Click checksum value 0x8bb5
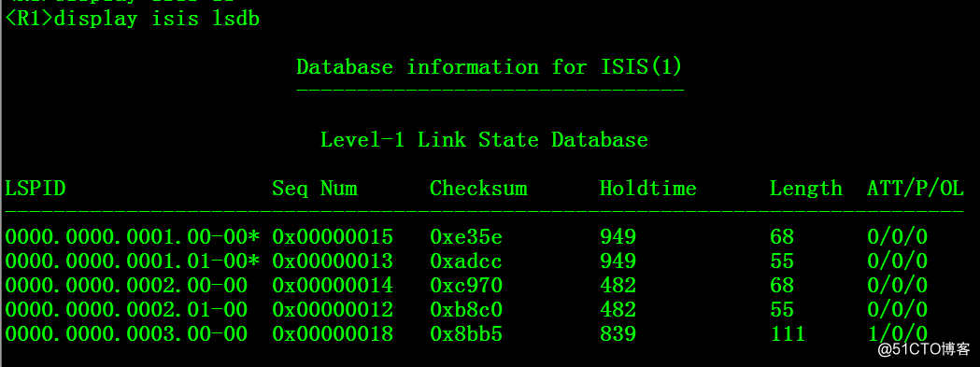 (466, 334)
